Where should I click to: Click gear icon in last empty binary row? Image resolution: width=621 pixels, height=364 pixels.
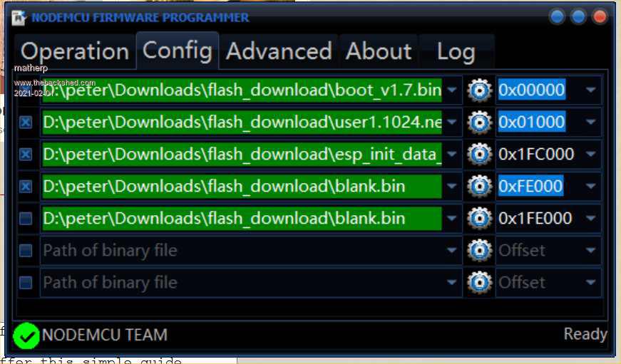479,283
